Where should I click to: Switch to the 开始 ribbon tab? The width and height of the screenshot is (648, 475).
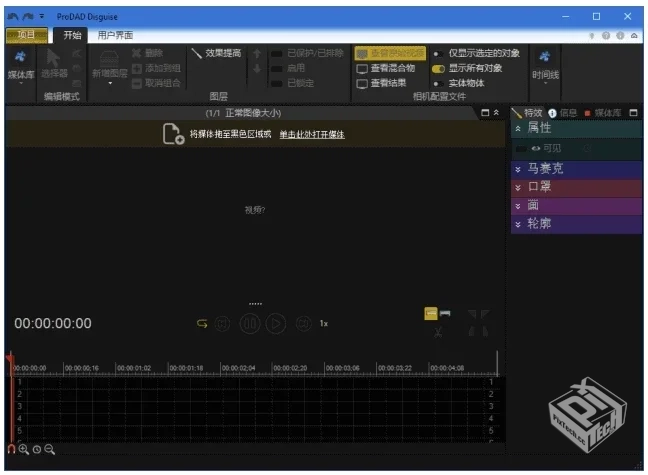click(72, 36)
